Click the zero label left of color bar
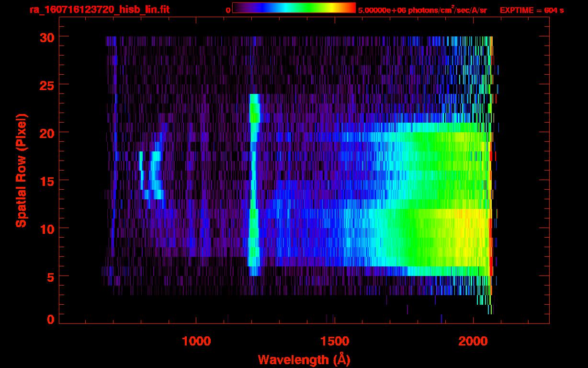The image size is (588, 368). (x=228, y=10)
